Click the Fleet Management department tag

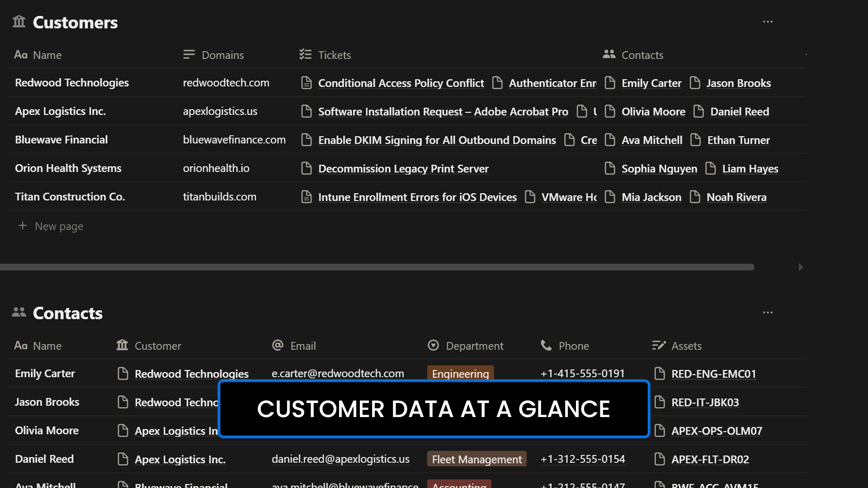tap(476, 459)
